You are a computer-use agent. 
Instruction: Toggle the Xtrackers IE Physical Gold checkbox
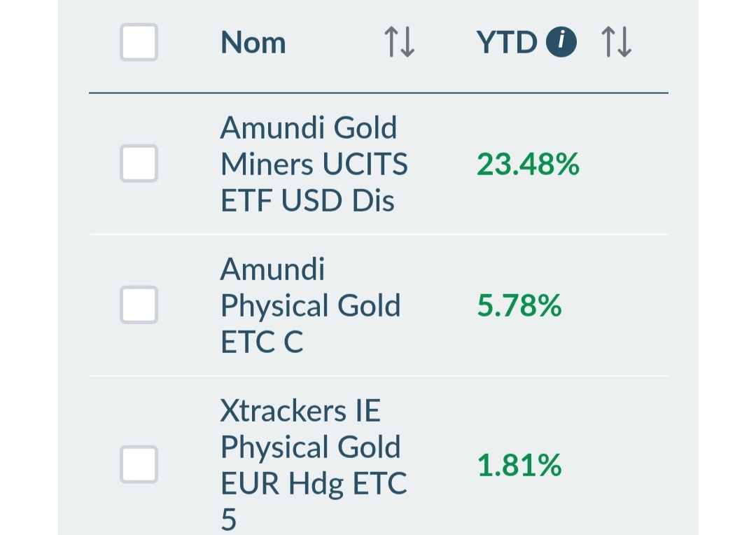point(139,464)
